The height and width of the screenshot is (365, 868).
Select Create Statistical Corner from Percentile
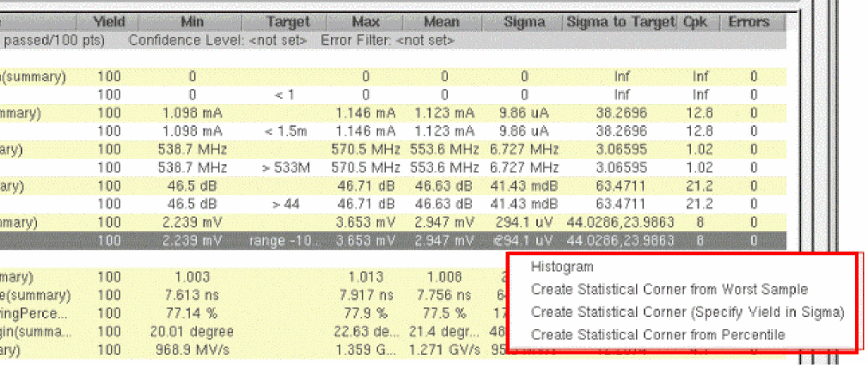[657, 335]
